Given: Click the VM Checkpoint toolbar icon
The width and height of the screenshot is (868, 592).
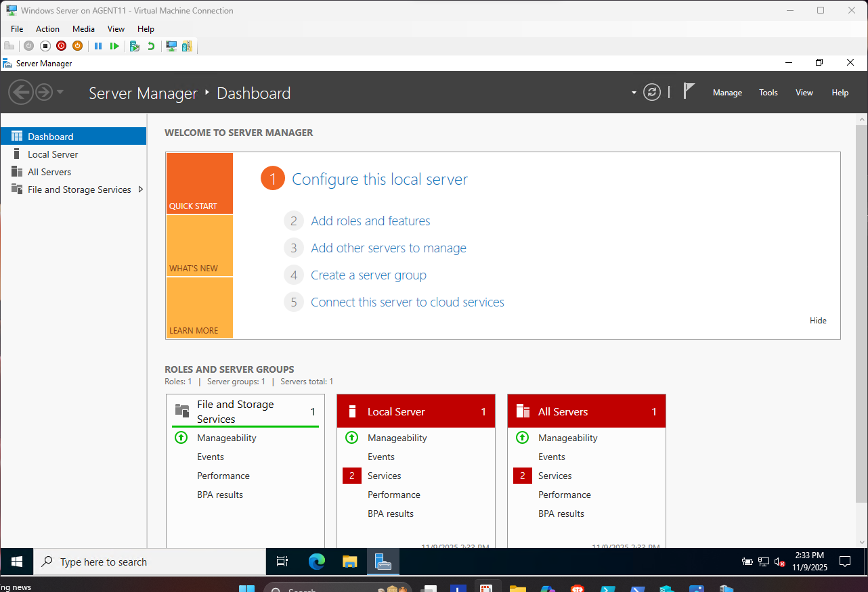Looking at the screenshot, I should click(135, 46).
